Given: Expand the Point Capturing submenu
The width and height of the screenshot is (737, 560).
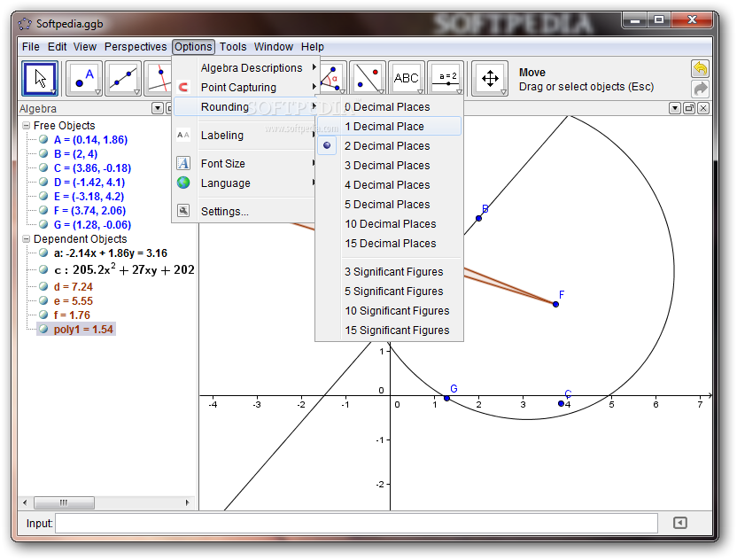Looking at the screenshot, I should click(246, 88).
